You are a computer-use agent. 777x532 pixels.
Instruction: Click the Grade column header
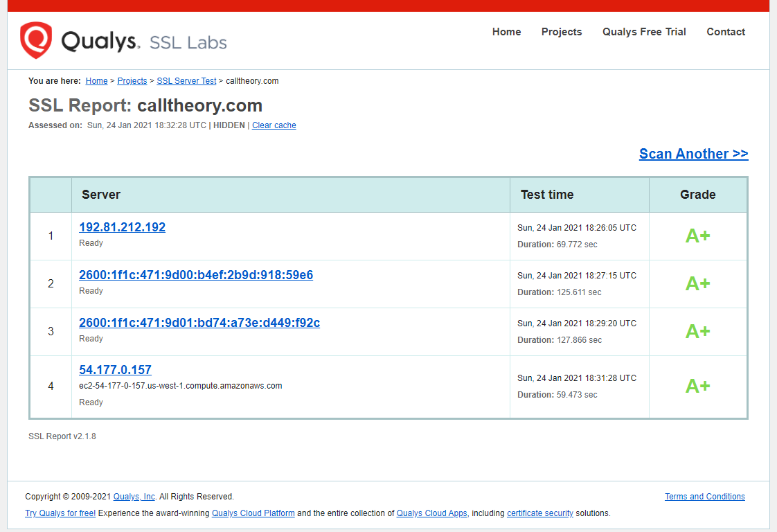pos(698,195)
